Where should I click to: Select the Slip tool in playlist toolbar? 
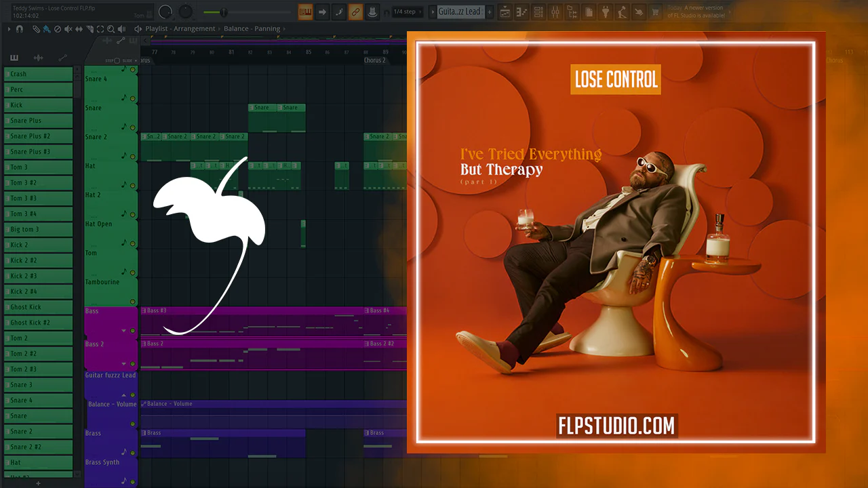pyautogui.click(x=79, y=29)
